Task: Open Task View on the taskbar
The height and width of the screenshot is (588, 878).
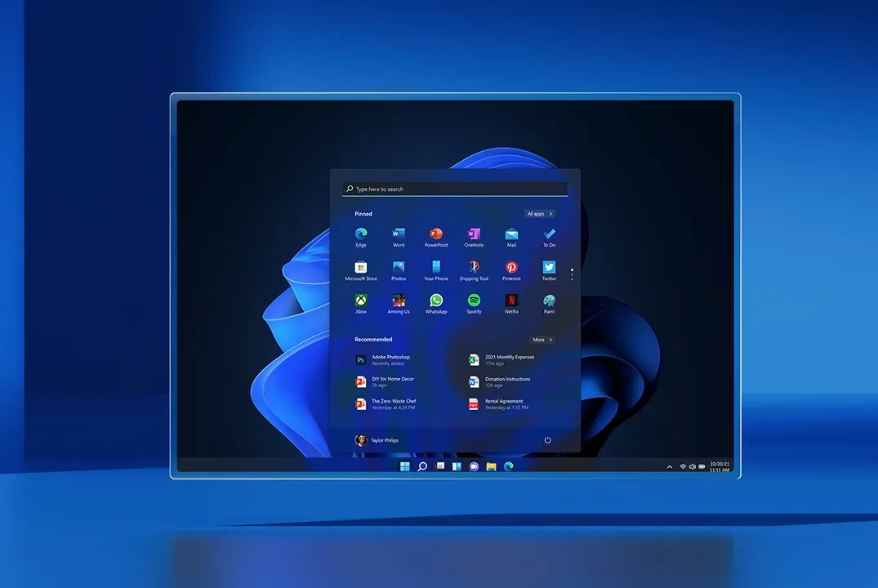Action: tap(440, 466)
